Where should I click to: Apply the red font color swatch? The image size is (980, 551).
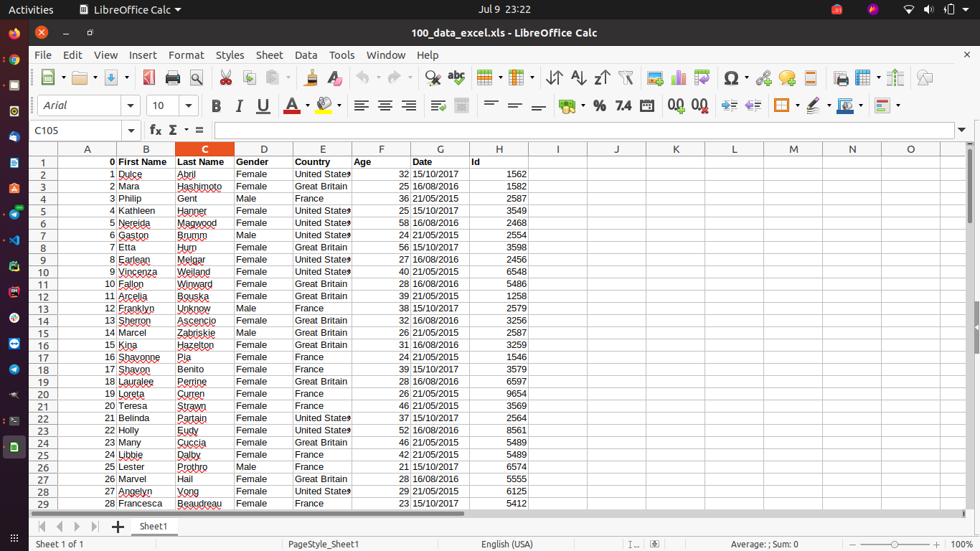point(291,105)
